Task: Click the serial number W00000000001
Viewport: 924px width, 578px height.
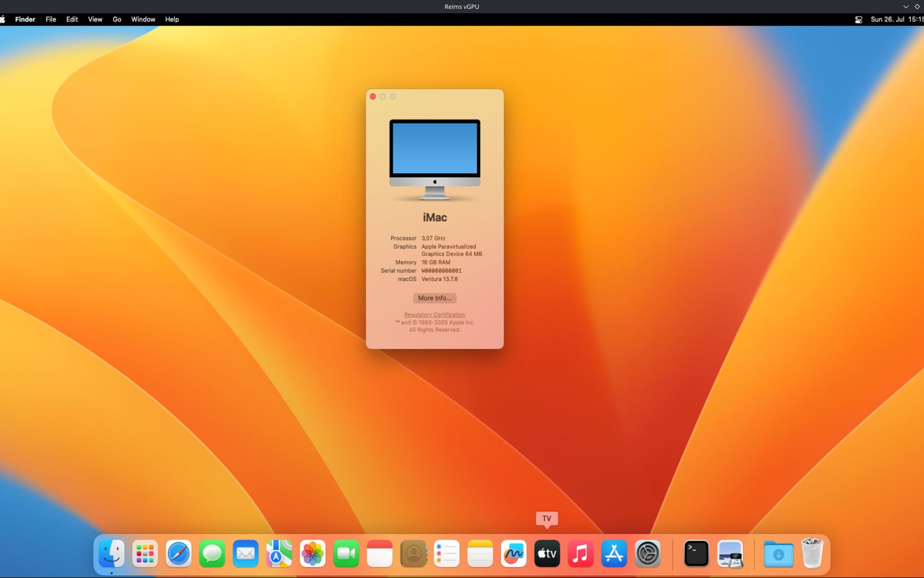Action: 441,271
